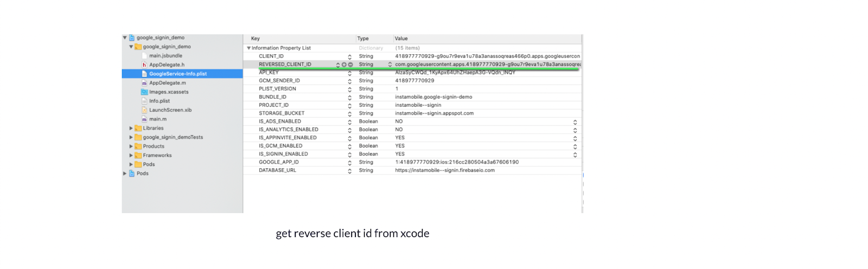Click the GOOGLE_APP_ID value string
The width and height of the screenshot is (868, 269).
coord(457,162)
